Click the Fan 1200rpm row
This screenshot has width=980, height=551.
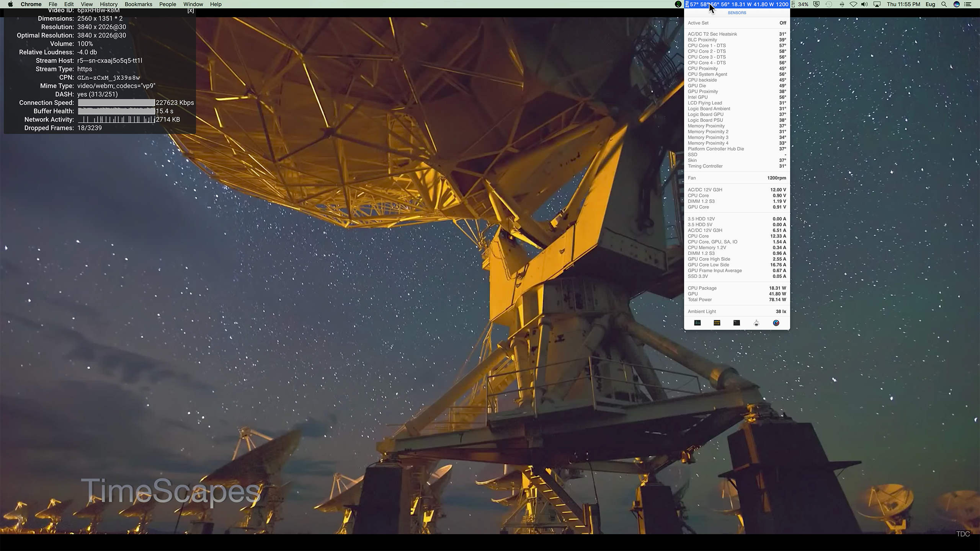coord(737,178)
